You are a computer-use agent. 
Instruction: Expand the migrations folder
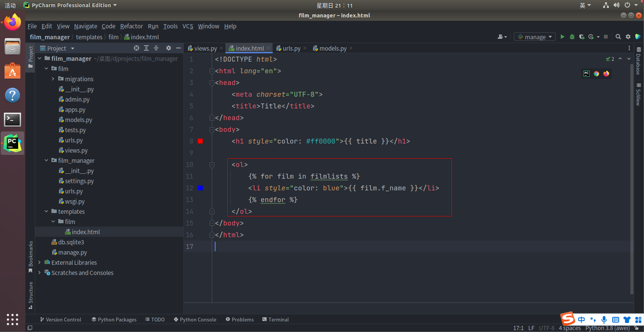(53, 79)
